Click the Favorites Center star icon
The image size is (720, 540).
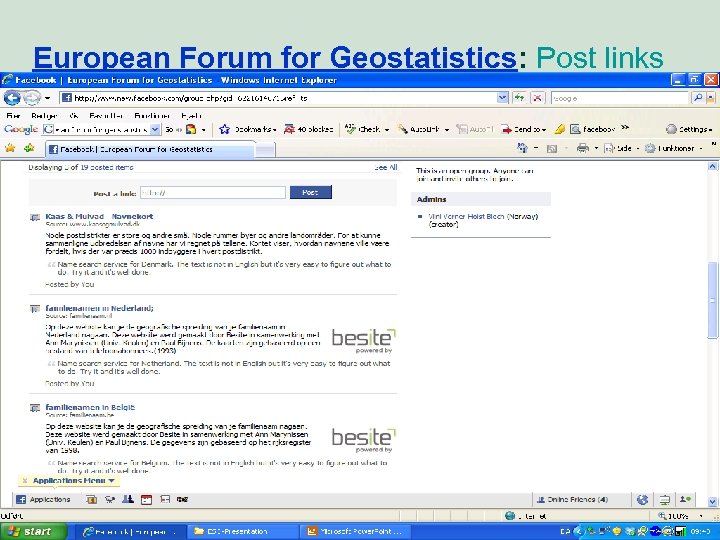click(10, 148)
